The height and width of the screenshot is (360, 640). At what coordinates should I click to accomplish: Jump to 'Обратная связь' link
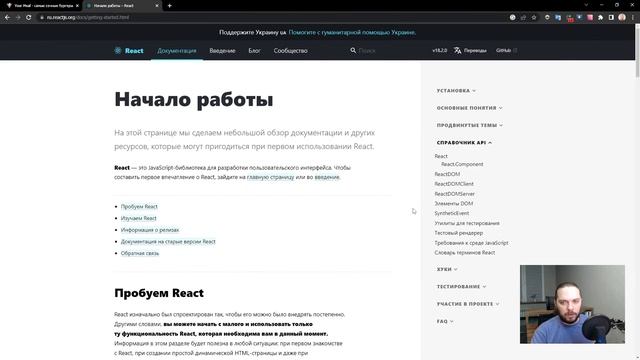(x=140, y=253)
